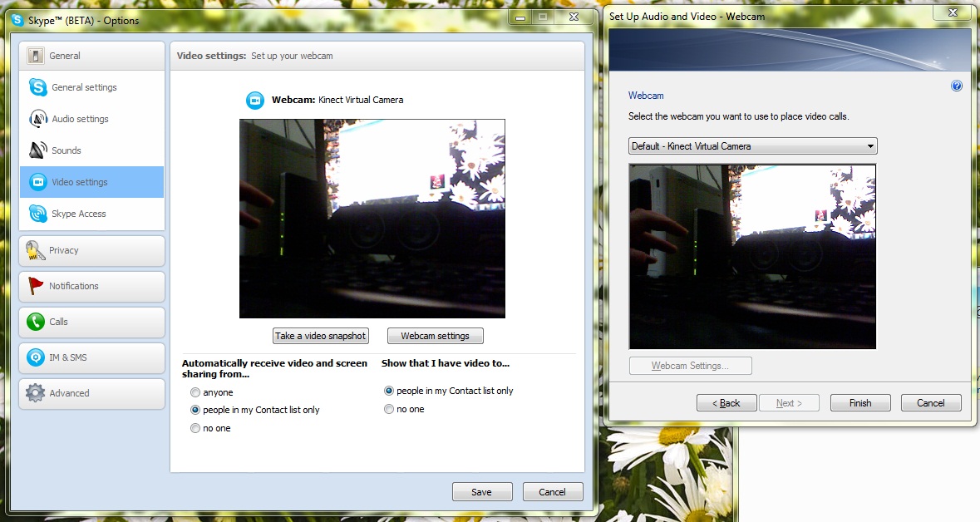The height and width of the screenshot is (522, 980).
Task: Switch to the Privacy section
Action: pyautogui.click(x=92, y=251)
